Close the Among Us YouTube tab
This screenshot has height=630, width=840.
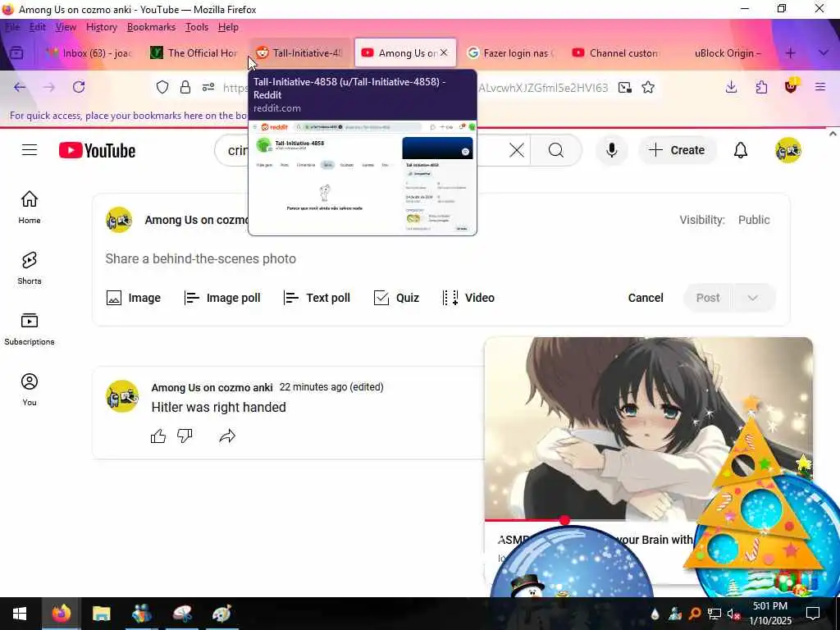pyautogui.click(x=444, y=53)
